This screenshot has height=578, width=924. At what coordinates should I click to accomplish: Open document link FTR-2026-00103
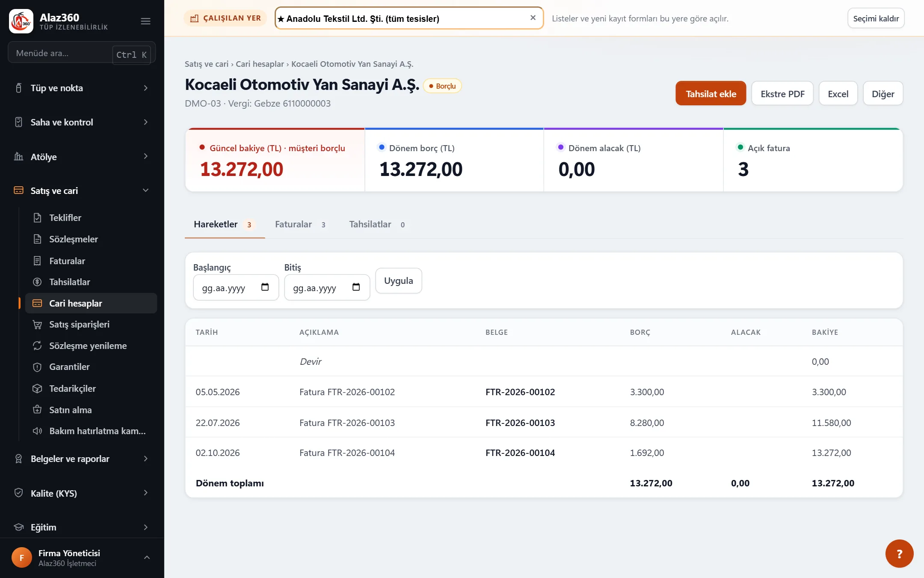[520, 423]
